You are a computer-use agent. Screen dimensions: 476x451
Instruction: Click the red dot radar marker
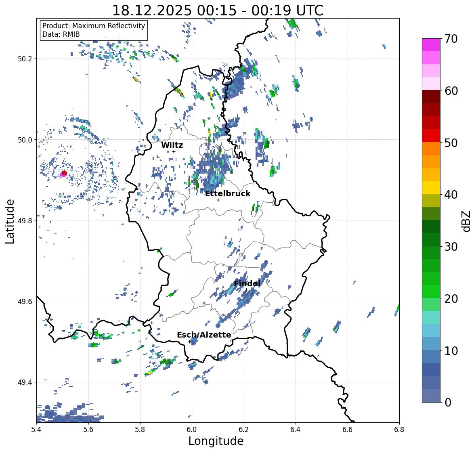pyautogui.click(x=64, y=173)
